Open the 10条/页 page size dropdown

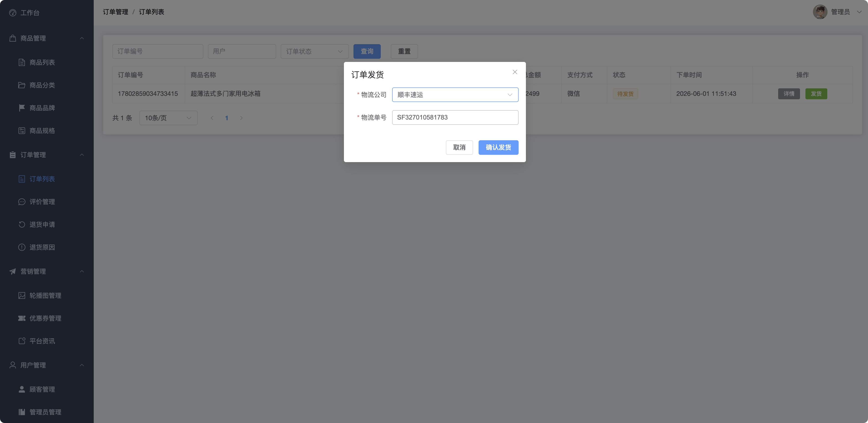pyautogui.click(x=168, y=118)
